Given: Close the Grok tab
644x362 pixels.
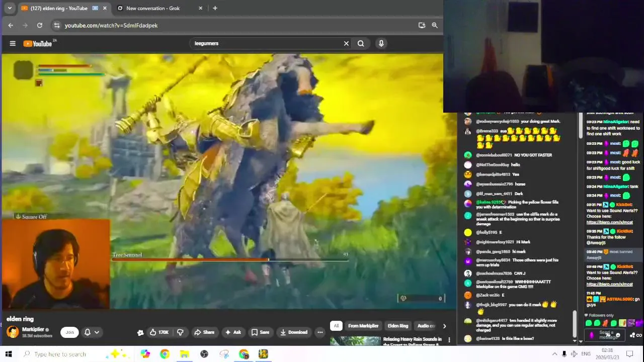Looking at the screenshot, I should click(201, 8).
